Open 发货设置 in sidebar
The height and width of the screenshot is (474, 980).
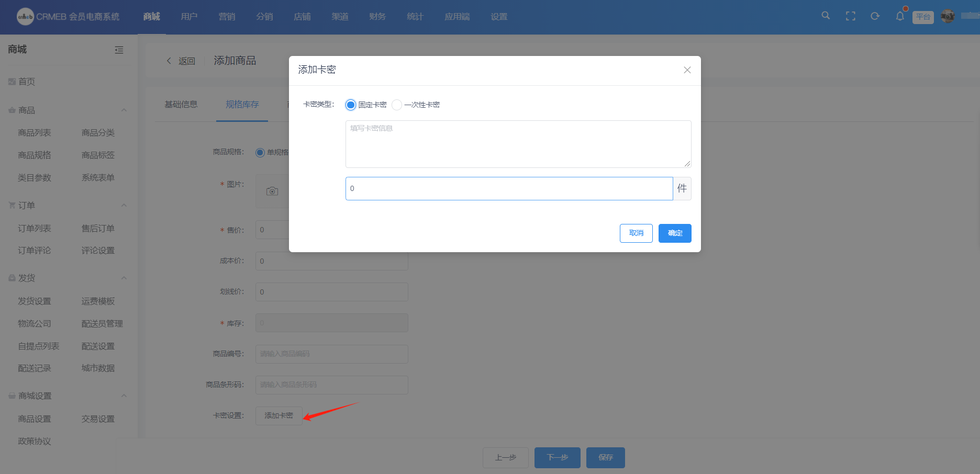pyautogui.click(x=35, y=301)
